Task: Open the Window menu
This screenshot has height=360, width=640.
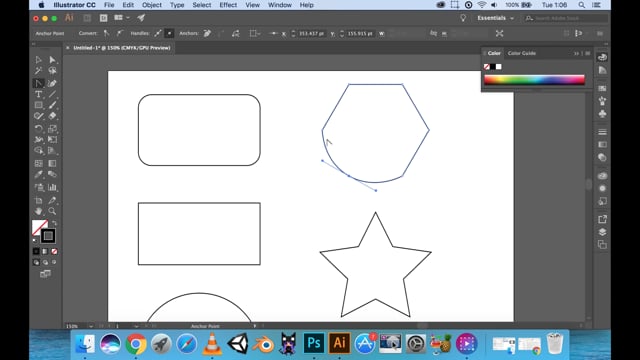Action: click(280, 5)
